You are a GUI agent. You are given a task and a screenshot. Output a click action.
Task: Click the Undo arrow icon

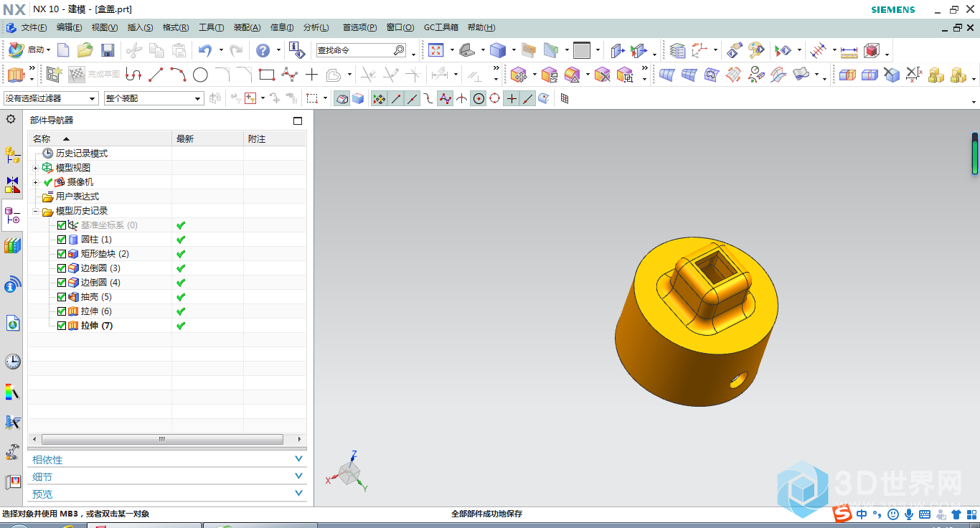(x=205, y=50)
